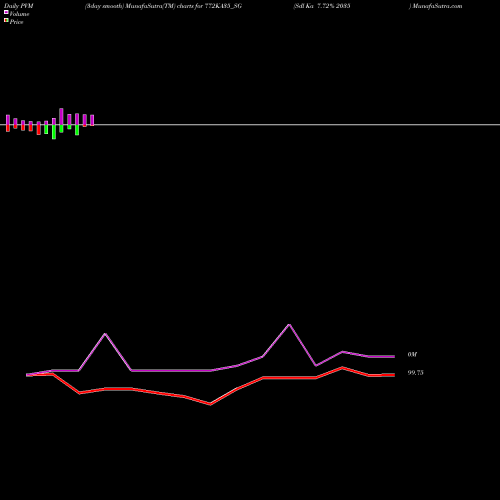Image resolution: width=500 pixels, height=500 pixels.
Task: Click the '3day smooth' header text
Action: click(x=104, y=6)
